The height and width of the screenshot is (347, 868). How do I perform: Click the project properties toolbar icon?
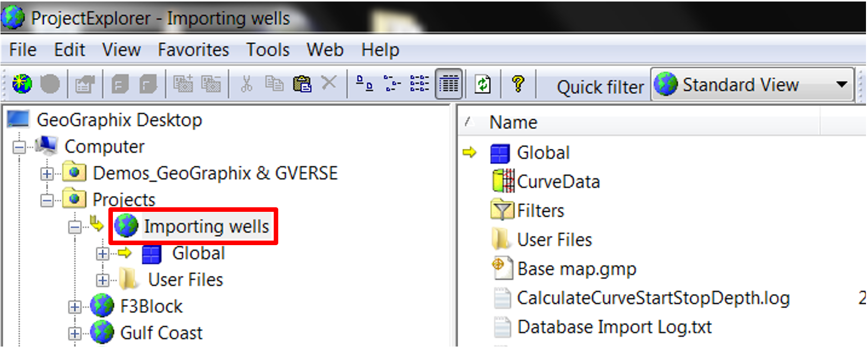tap(85, 84)
